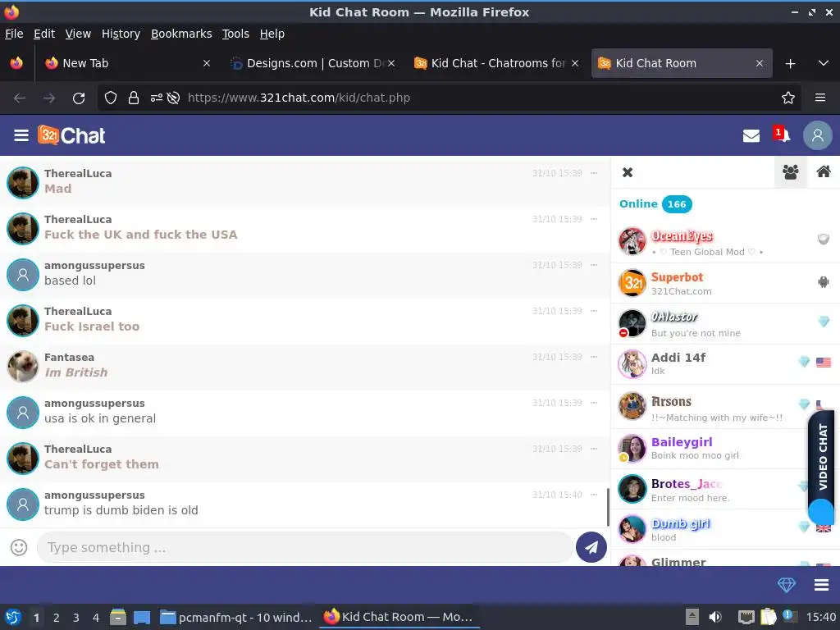Open the notifications bell with badge

click(781, 135)
